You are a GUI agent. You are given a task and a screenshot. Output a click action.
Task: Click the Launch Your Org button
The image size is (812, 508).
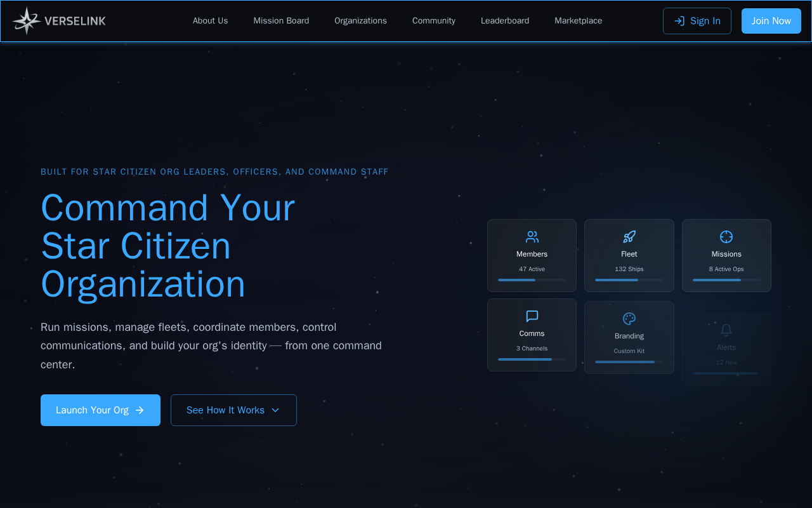pyautogui.click(x=100, y=410)
